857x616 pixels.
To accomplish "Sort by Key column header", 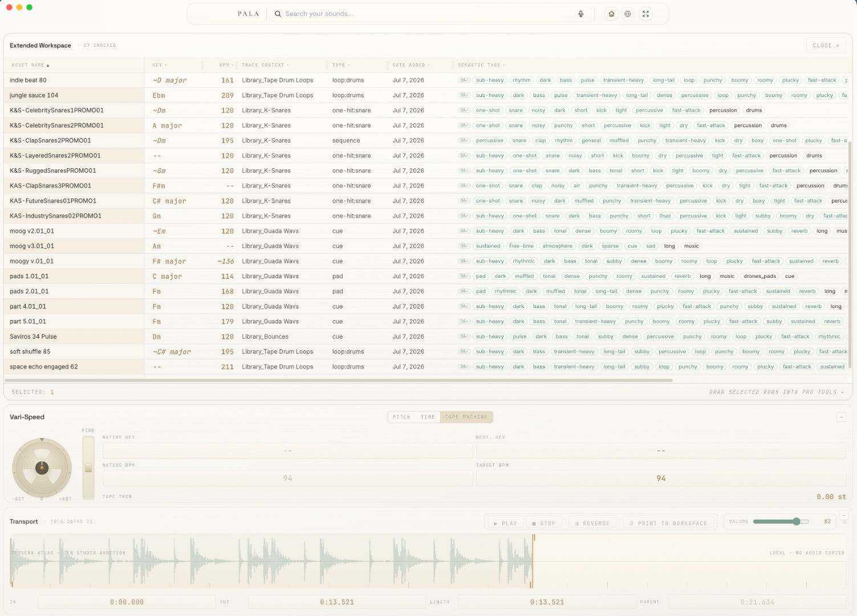I will (x=159, y=65).
